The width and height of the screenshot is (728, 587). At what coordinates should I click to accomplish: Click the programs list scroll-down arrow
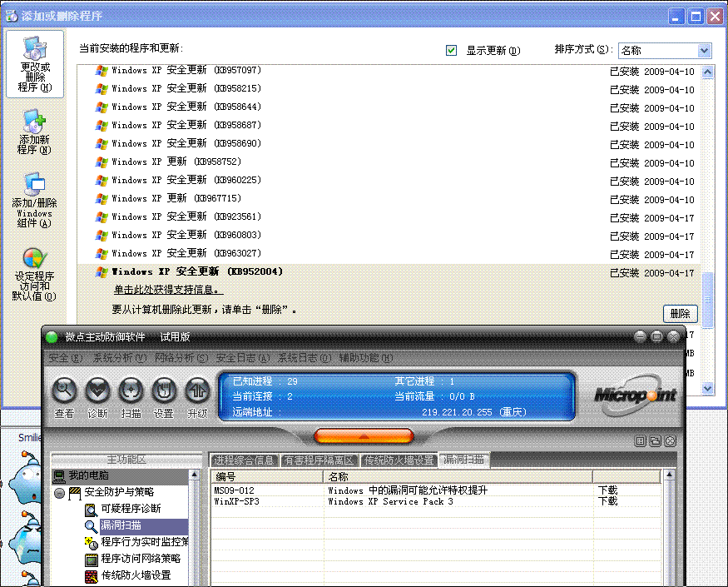[x=707, y=388]
